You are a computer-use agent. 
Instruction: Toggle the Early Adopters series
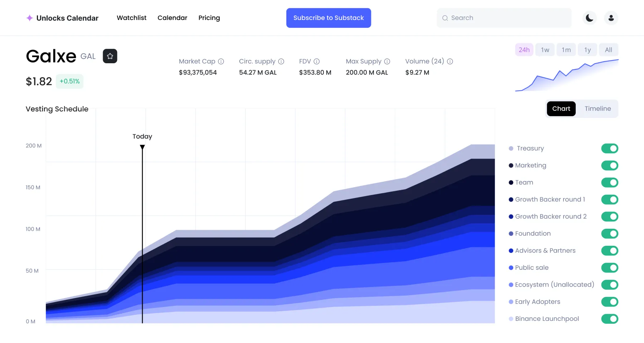point(610,302)
